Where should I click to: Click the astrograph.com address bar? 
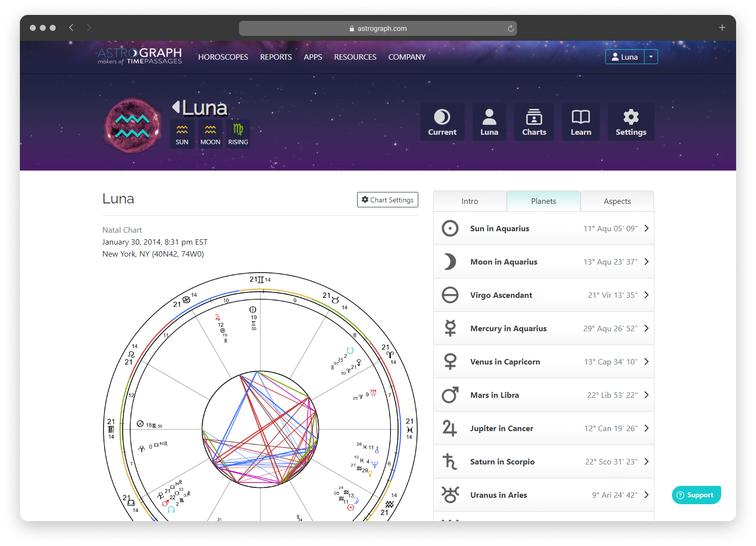378,28
